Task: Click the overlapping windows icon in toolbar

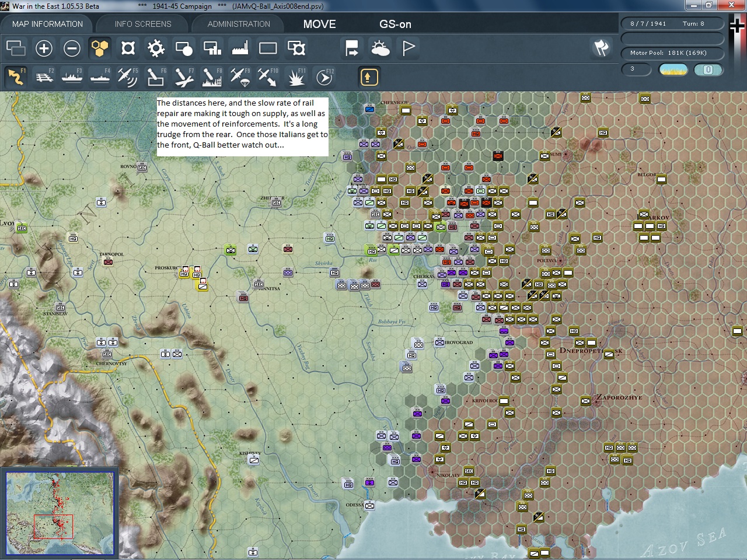Action: pyautogui.click(x=16, y=48)
